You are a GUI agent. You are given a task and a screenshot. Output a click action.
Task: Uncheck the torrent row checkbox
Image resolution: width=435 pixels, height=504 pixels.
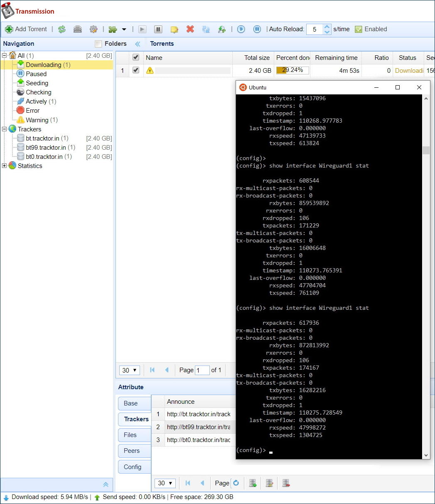135,70
